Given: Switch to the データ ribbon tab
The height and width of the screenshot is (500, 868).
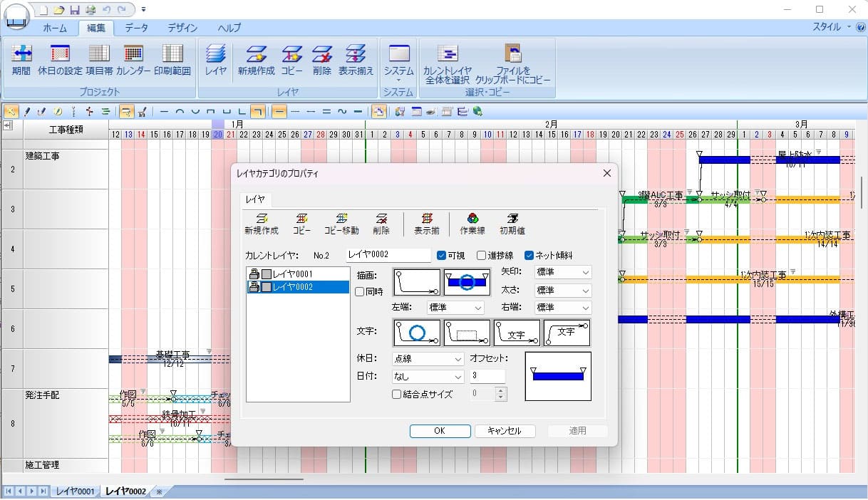Looking at the screenshot, I should (136, 28).
